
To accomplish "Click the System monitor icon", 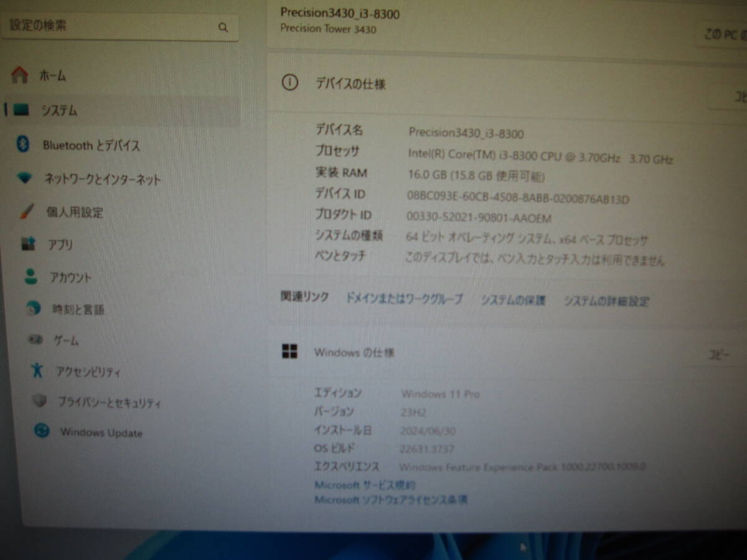I will point(21,111).
